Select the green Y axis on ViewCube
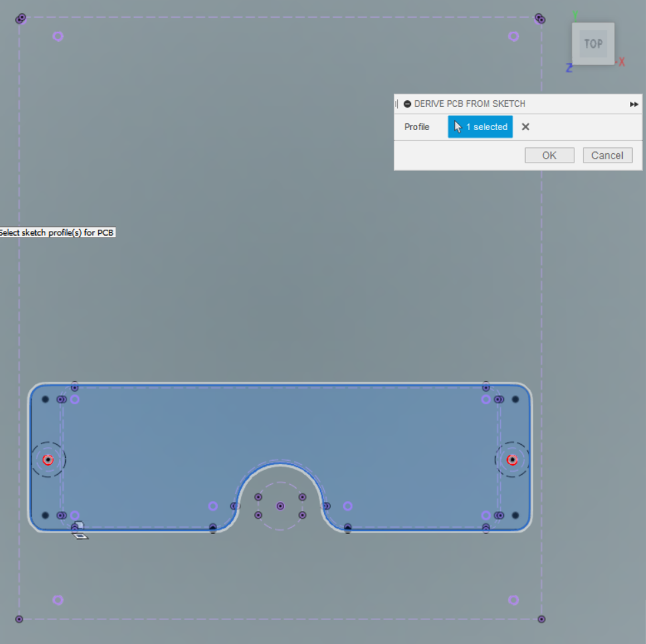The height and width of the screenshot is (644, 646). coord(576,15)
